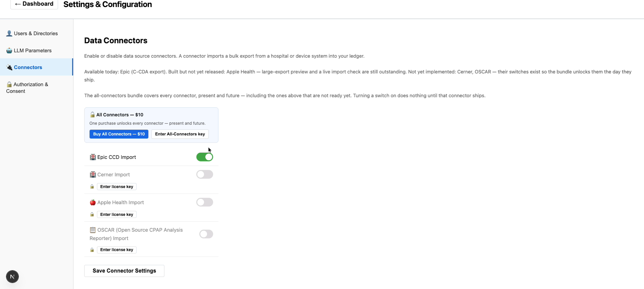The image size is (644, 289).
Task: Click Save Connector Settings button
Action: pos(124,271)
